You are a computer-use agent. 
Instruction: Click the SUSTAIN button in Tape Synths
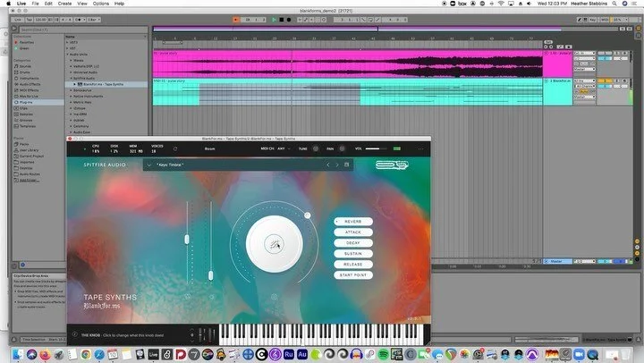[x=353, y=253]
